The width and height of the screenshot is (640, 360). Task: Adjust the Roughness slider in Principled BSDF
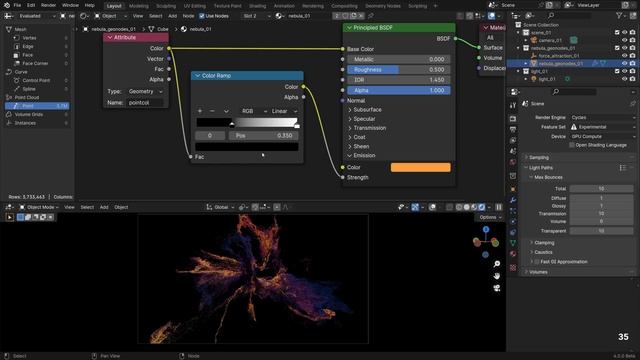pyautogui.click(x=399, y=70)
